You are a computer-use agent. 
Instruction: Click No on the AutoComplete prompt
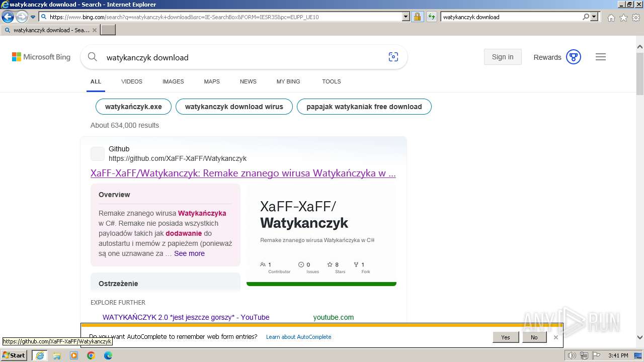click(534, 337)
